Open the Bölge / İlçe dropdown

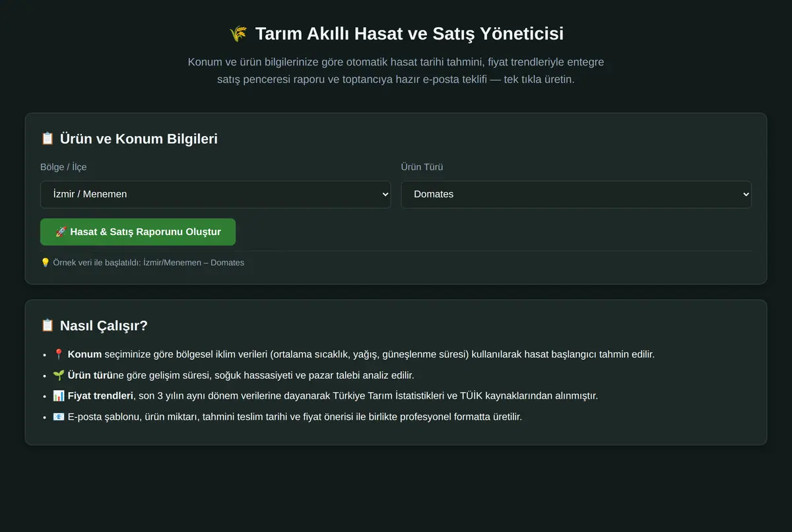tap(215, 194)
